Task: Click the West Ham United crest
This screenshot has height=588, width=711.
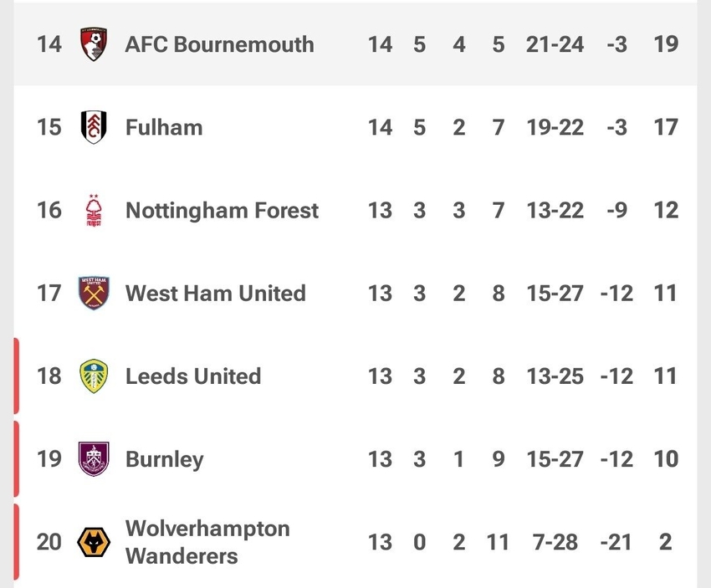Action: point(94,293)
